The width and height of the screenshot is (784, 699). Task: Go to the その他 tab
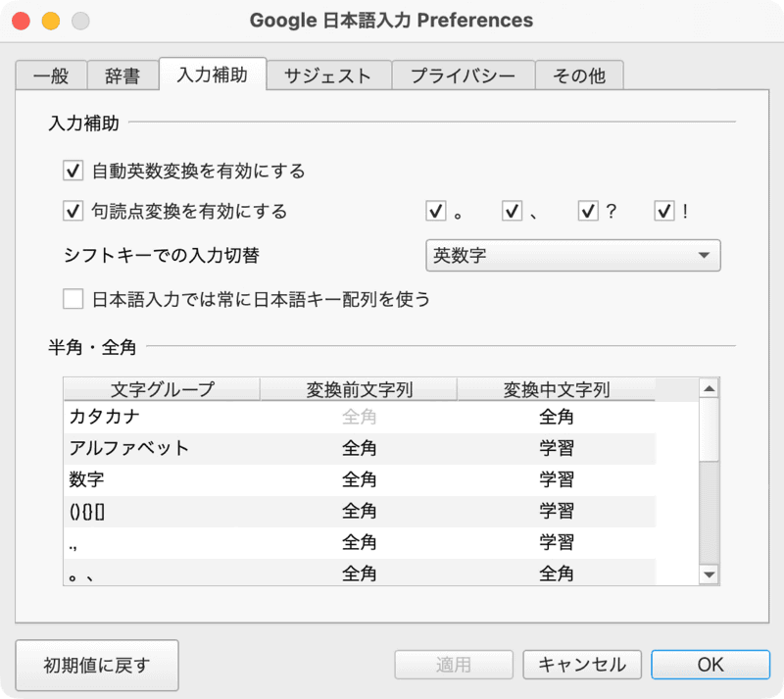[x=579, y=75]
